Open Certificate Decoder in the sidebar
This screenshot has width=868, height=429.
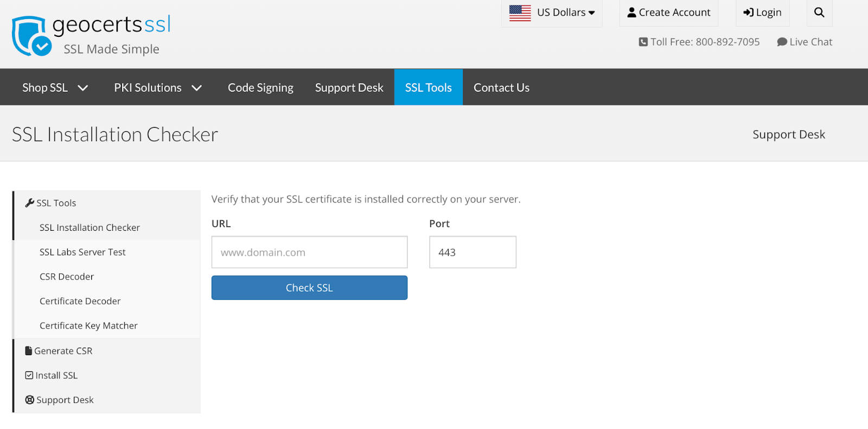80,301
